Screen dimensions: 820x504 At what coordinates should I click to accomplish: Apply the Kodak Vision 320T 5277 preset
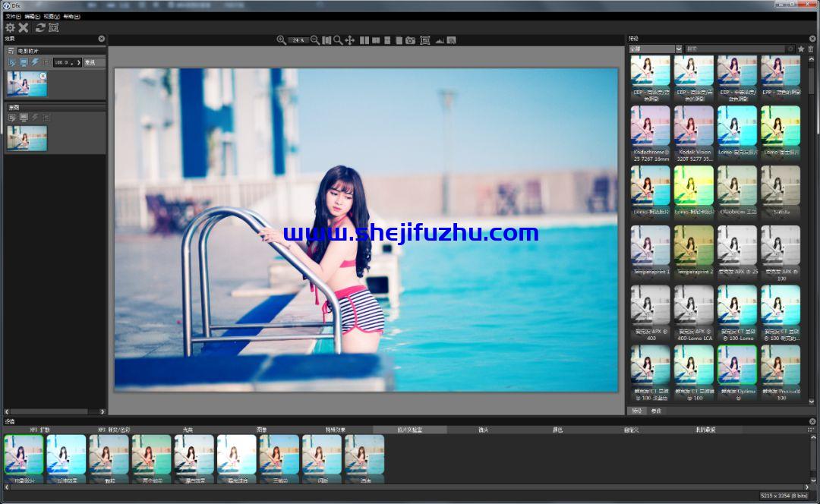coord(694,126)
